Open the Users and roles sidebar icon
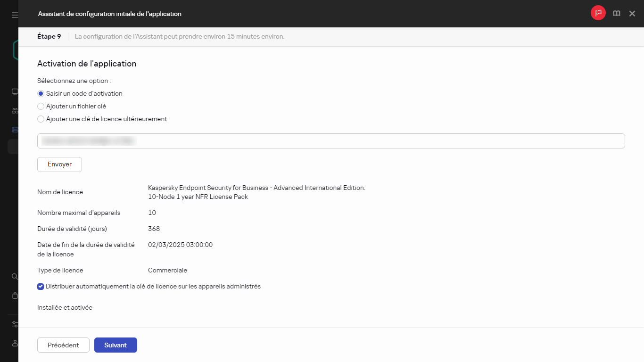This screenshot has width=644, height=362. (14, 110)
